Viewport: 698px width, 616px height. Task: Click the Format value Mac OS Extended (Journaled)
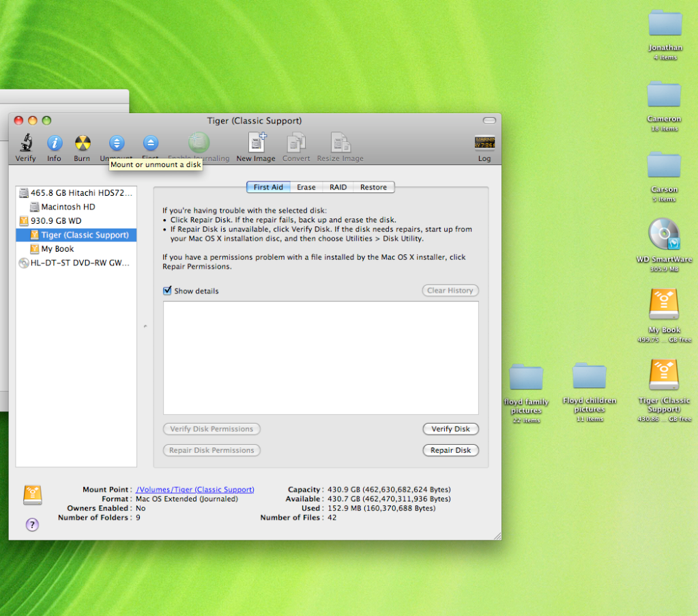(187, 499)
